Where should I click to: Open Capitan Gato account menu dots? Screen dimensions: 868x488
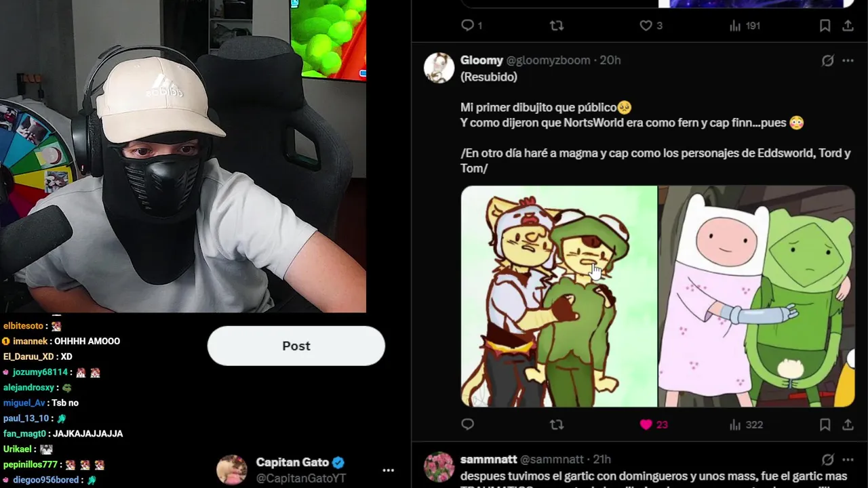[388, 470]
